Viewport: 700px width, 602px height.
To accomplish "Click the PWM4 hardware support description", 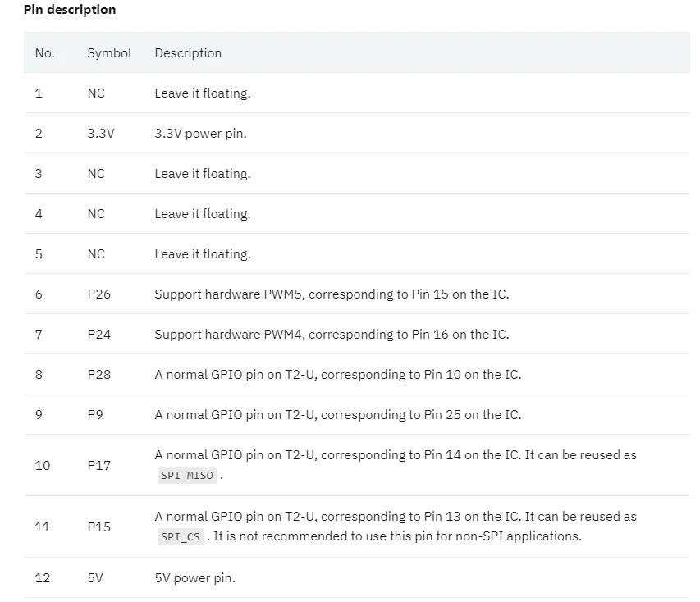I will [x=332, y=335].
